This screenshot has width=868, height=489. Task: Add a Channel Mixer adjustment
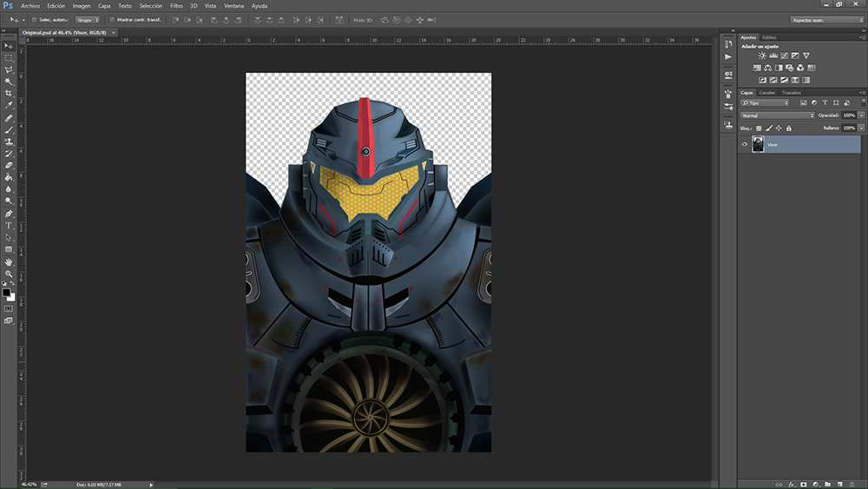pyautogui.click(x=800, y=68)
